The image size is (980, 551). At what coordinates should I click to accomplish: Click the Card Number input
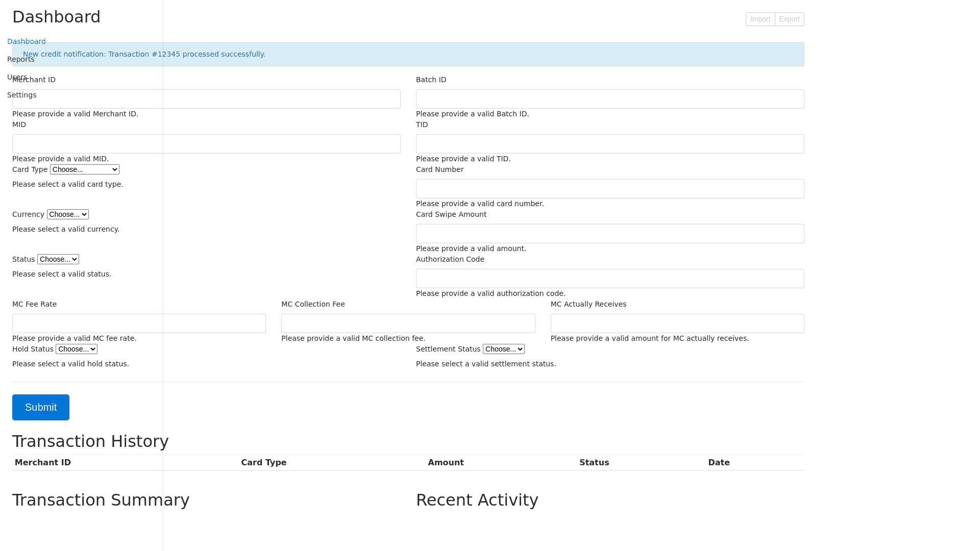[x=610, y=189]
